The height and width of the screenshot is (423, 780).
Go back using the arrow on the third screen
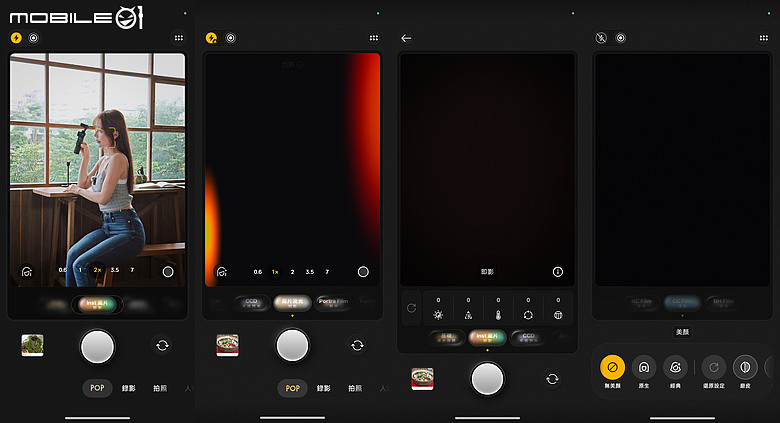[406, 38]
